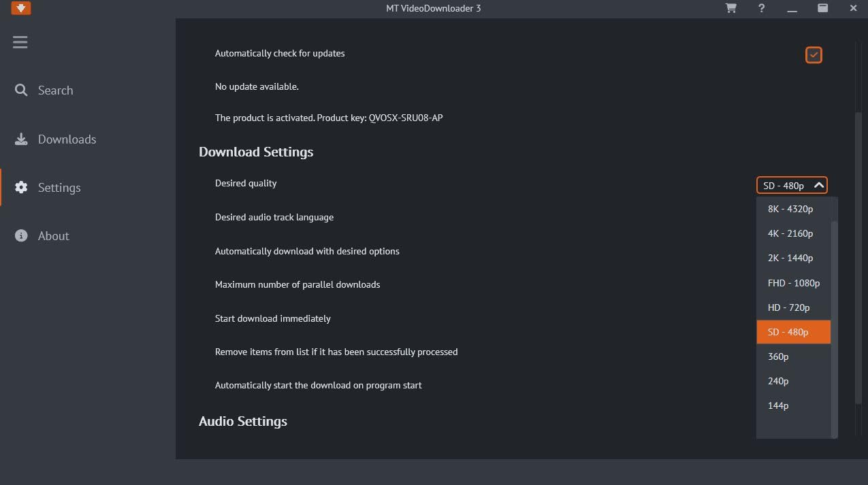The width and height of the screenshot is (868, 485).
Task: Choose 240p quality
Action: pyautogui.click(x=793, y=381)
